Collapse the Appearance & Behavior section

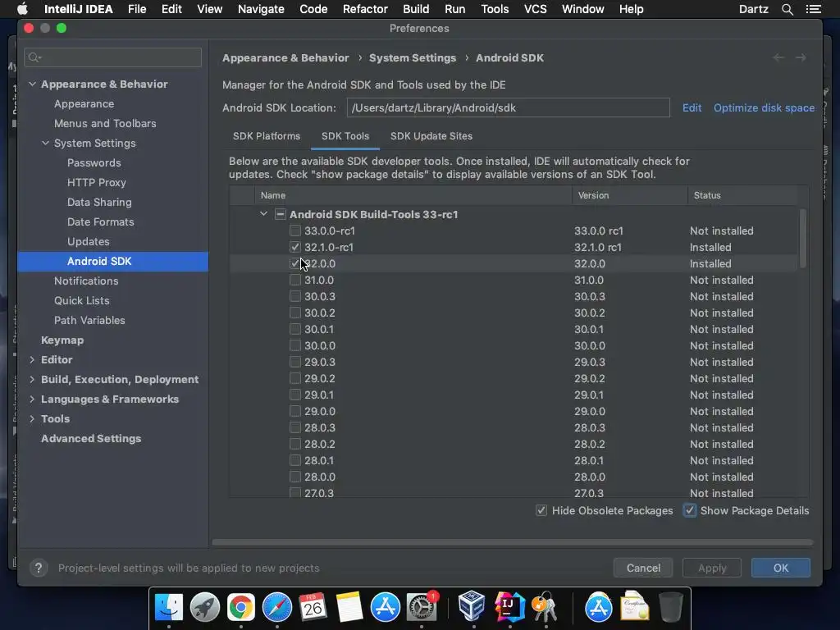coord(32,84)
